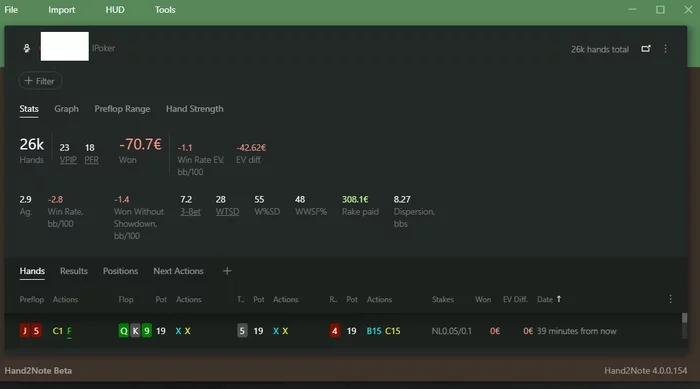Screen dimensions: 700x389
Task: Click the river card 4 icon
Action: click(x=335, y=331)
